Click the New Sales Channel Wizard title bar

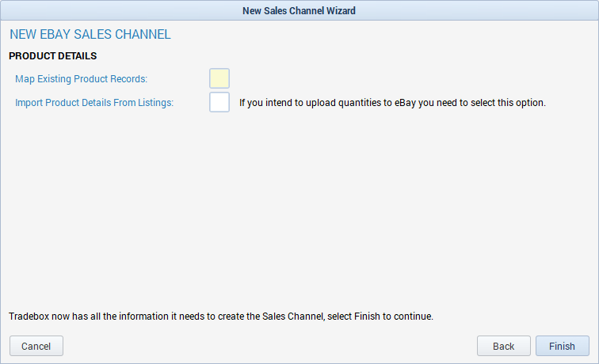click(x=299, y=10)
